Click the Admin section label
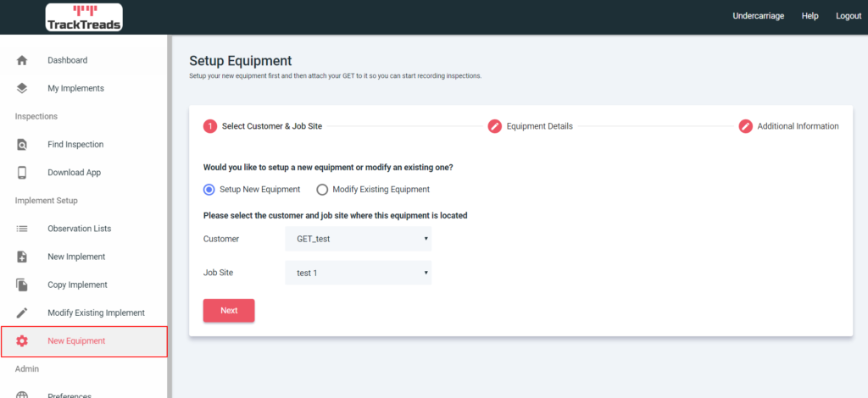This screenshot has height=398, width=868. click(26, 368)
